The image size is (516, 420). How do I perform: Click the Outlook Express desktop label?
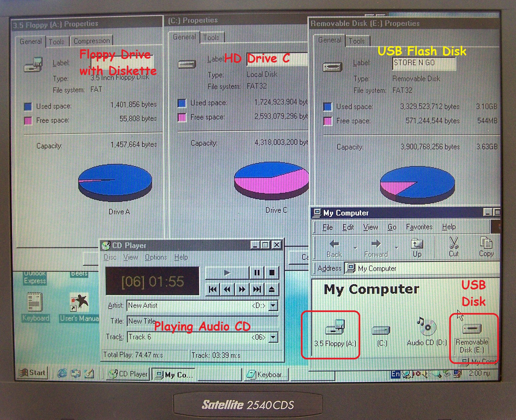[x=35, y=277]
